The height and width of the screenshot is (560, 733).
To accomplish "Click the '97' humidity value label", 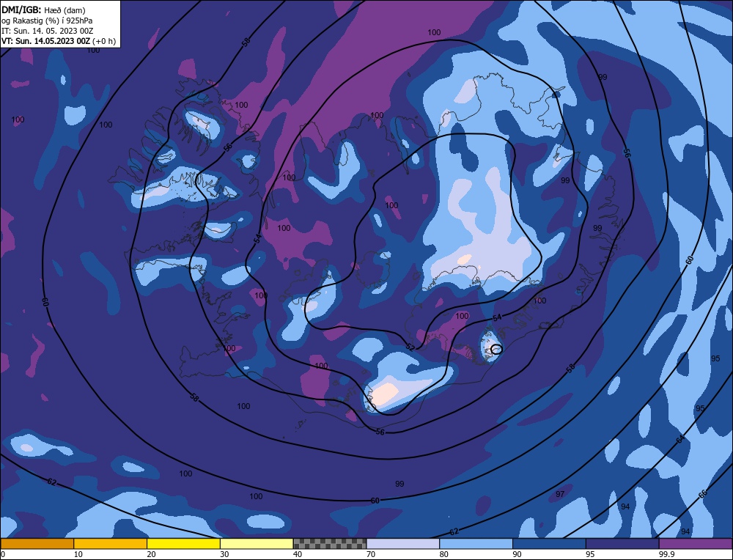I will 560,494.
